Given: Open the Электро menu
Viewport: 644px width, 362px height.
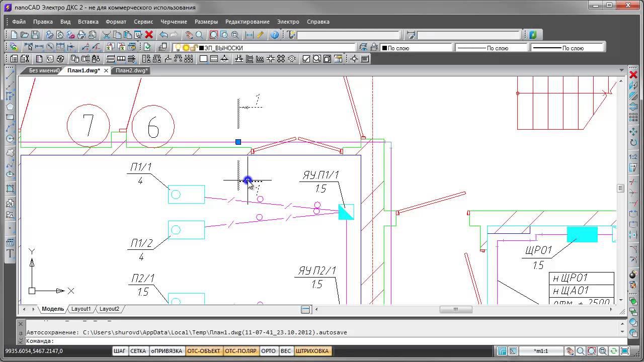Looking at the screenshot, I should (x=288, y=22).
